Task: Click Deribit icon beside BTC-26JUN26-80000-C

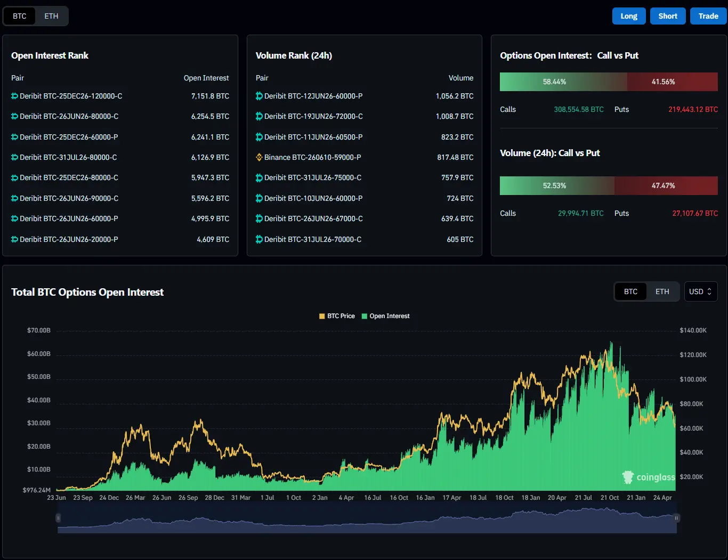Action: 15,117
